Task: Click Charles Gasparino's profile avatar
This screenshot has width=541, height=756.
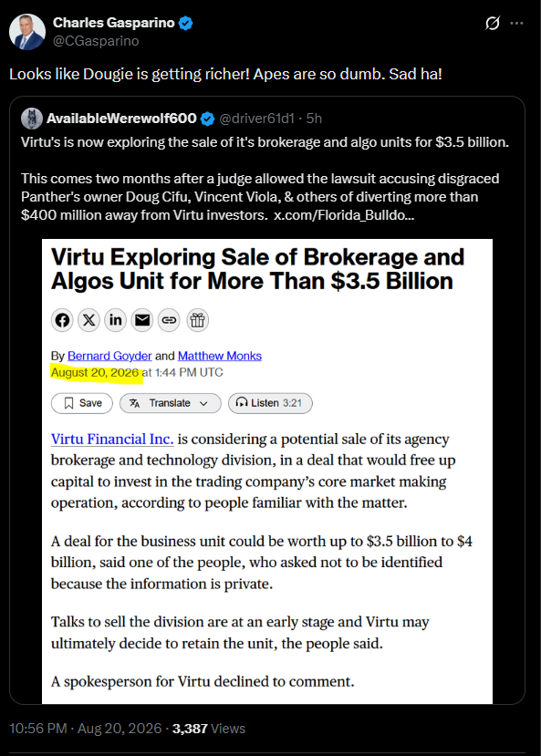Action: [x=27, y=32]
